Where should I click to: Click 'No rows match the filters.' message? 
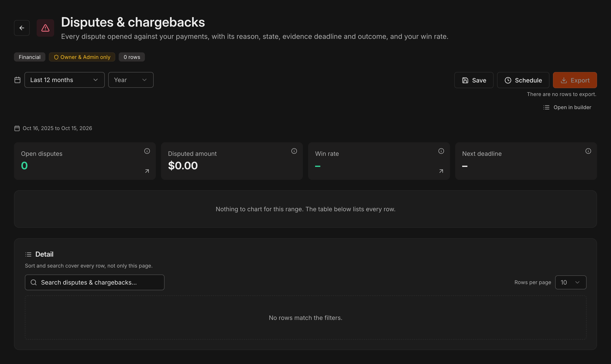305,318
